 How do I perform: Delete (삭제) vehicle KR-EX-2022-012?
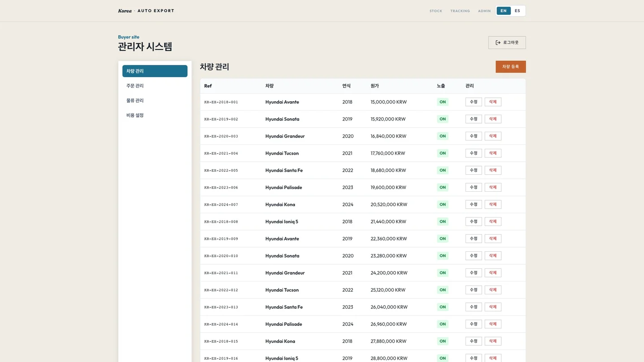tap(493, 290)
